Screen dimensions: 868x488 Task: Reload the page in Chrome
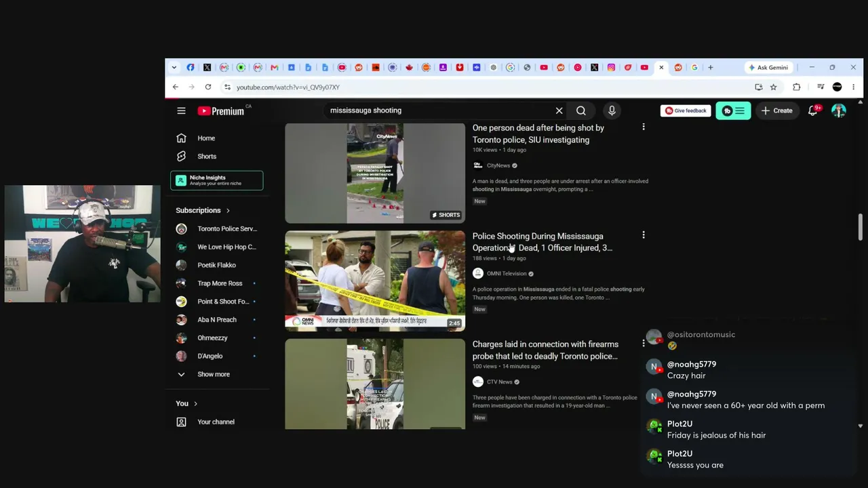coord(208,87)
